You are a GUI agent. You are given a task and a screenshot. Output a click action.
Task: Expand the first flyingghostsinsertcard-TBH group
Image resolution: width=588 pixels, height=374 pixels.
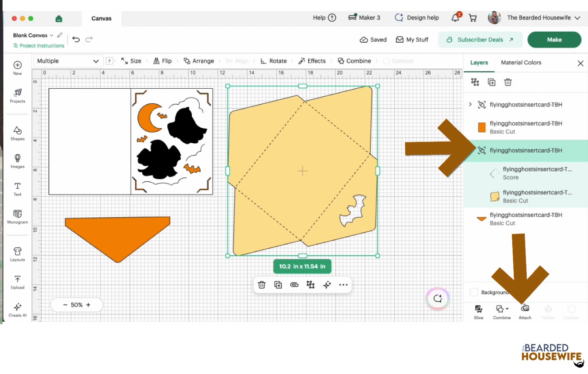pos(470,104)
